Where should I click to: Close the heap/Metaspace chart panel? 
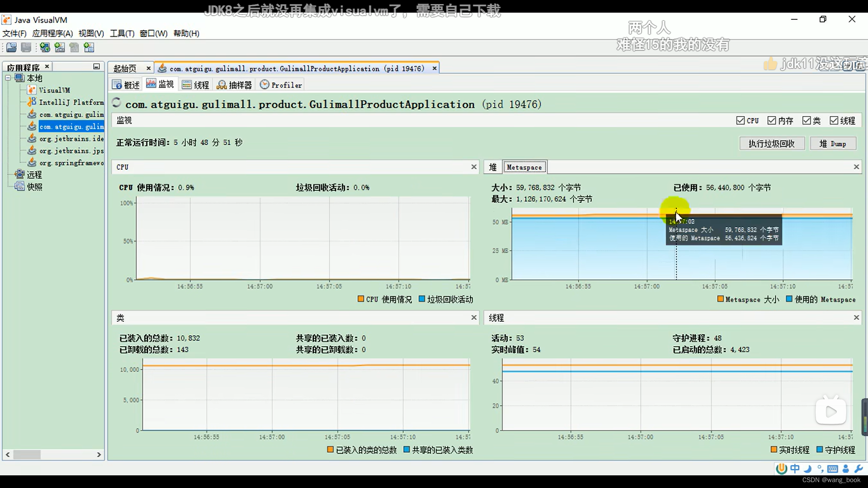856,167
